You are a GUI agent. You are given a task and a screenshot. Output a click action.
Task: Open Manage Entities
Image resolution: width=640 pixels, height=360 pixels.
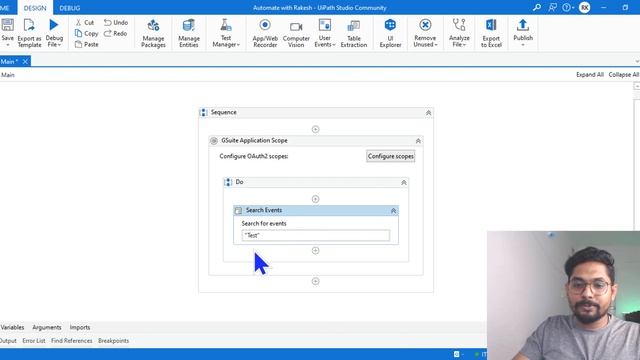189,33
